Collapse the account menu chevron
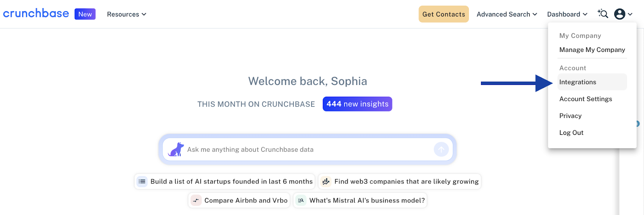The image size is (644, 215). (630, 14)
